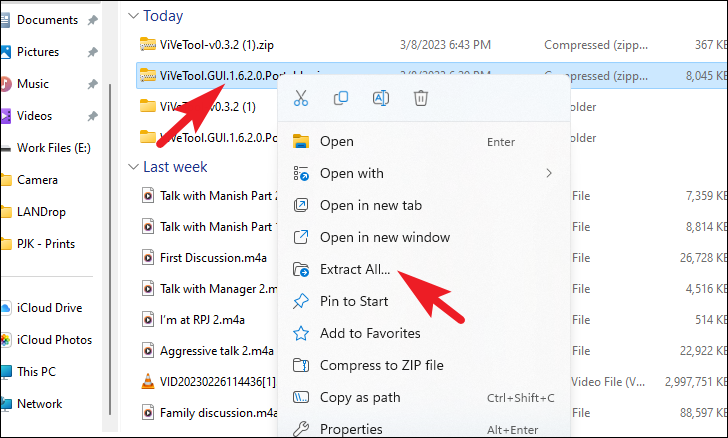Choose Open in new window
Viewport: 728px width, 438px height.
pos(423,237)
